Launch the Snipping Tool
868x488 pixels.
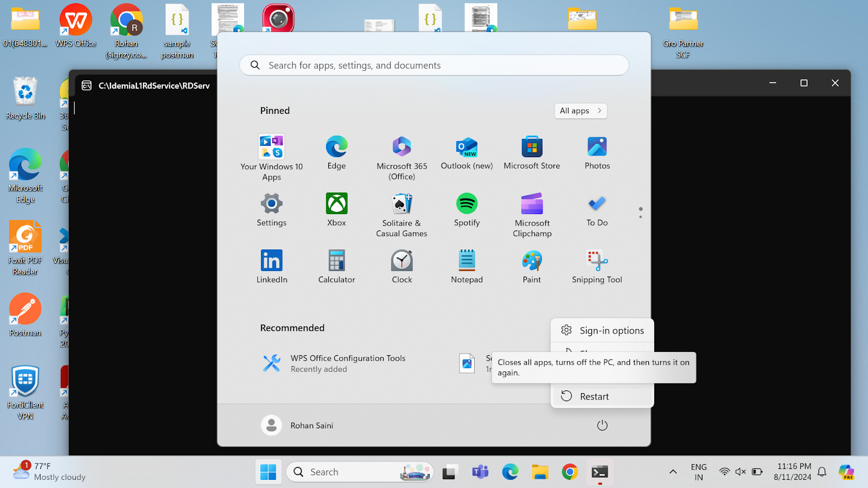597,267
